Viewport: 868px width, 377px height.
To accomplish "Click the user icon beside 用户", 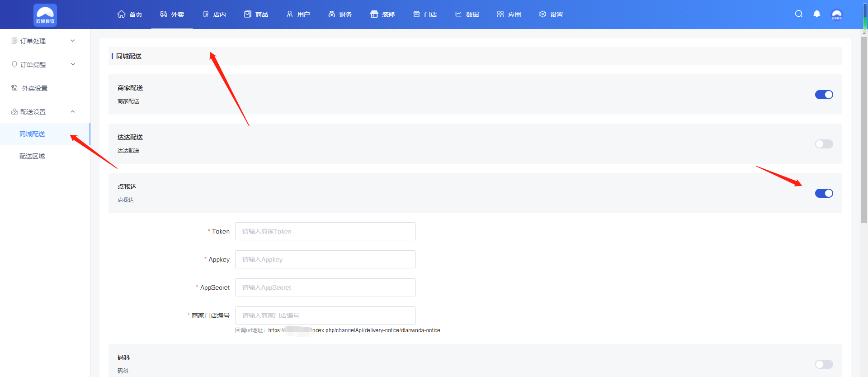I will [x=290, y=14].
